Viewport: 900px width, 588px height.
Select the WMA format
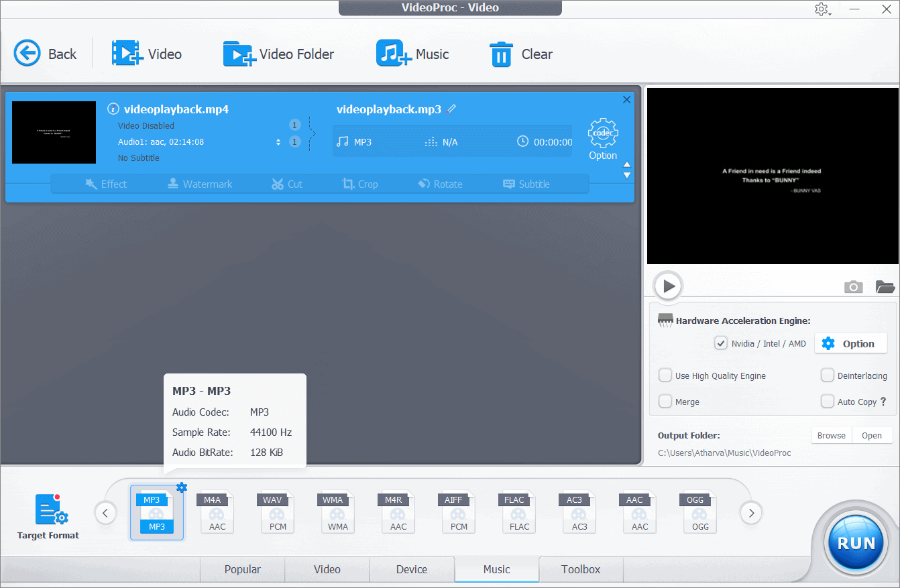[338, 513]
